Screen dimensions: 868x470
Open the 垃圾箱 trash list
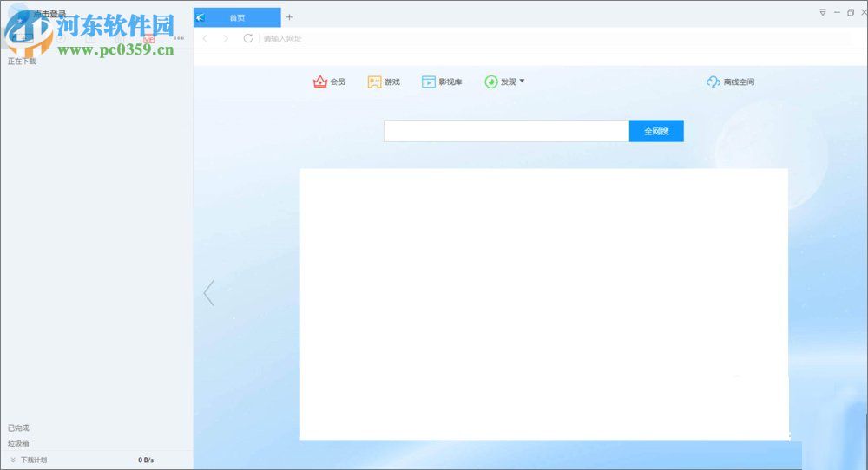tap(18, 443)
